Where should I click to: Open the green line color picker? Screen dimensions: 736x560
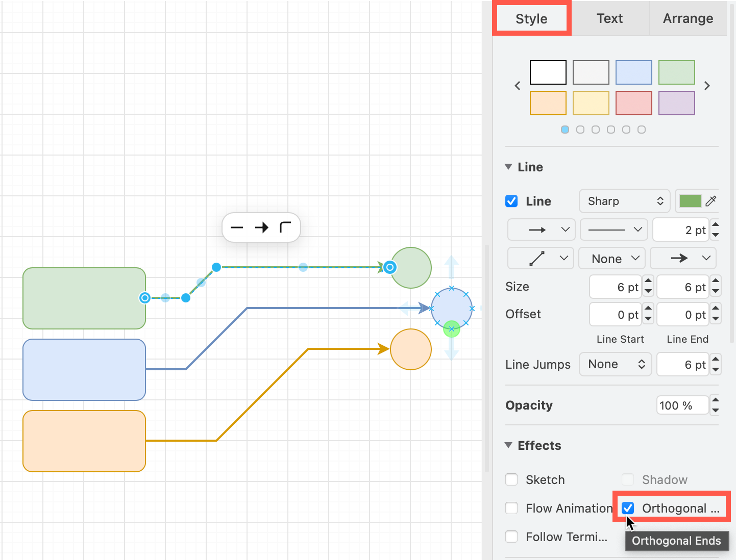pos(691,201)
